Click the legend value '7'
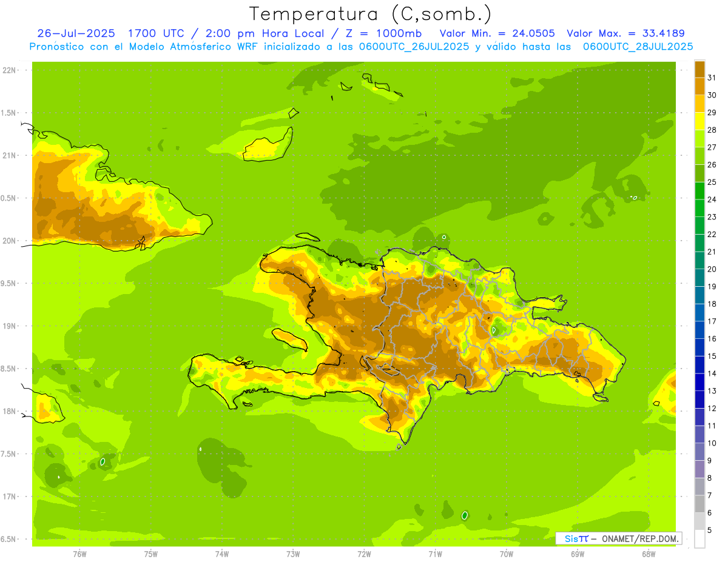This screenshot has height=562, width=728. 709,495
